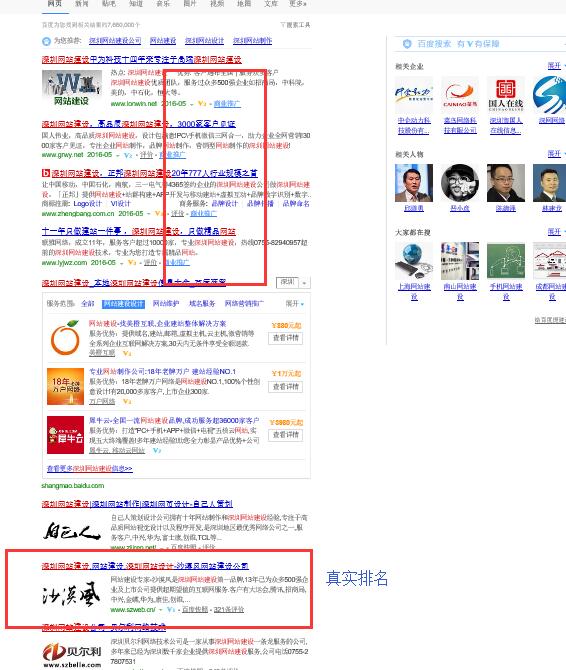Click the 网站建设 thumbnail of first result
The width and height of the screenshot is (566, 670).
pos(72,88)
